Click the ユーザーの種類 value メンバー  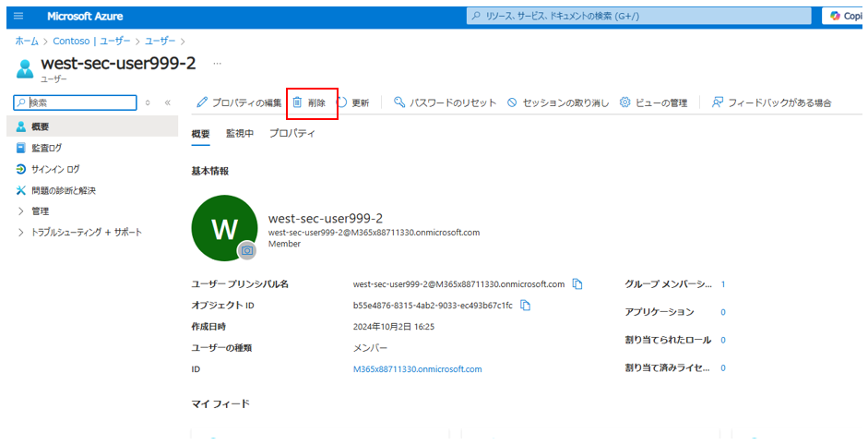(370, 348)
